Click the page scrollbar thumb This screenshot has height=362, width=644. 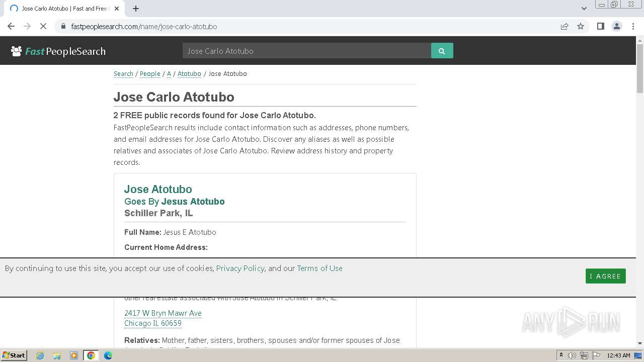coord(639,68)
